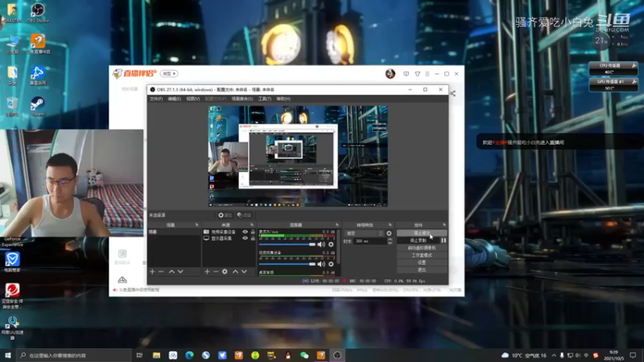644x362 pixels.
Task: Open the OBS 编辑(E) menu
Action: pos(174,99)
